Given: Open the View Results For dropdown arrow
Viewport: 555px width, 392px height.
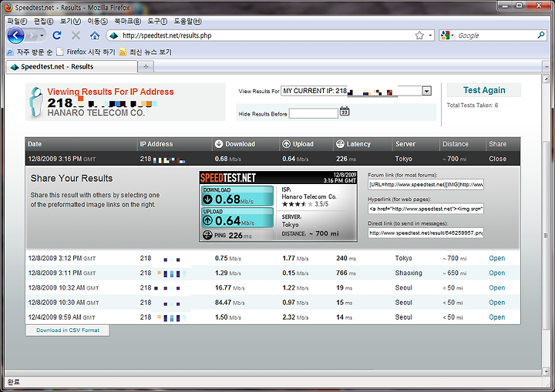Looking at the screenshot, I should click(427, 92).
